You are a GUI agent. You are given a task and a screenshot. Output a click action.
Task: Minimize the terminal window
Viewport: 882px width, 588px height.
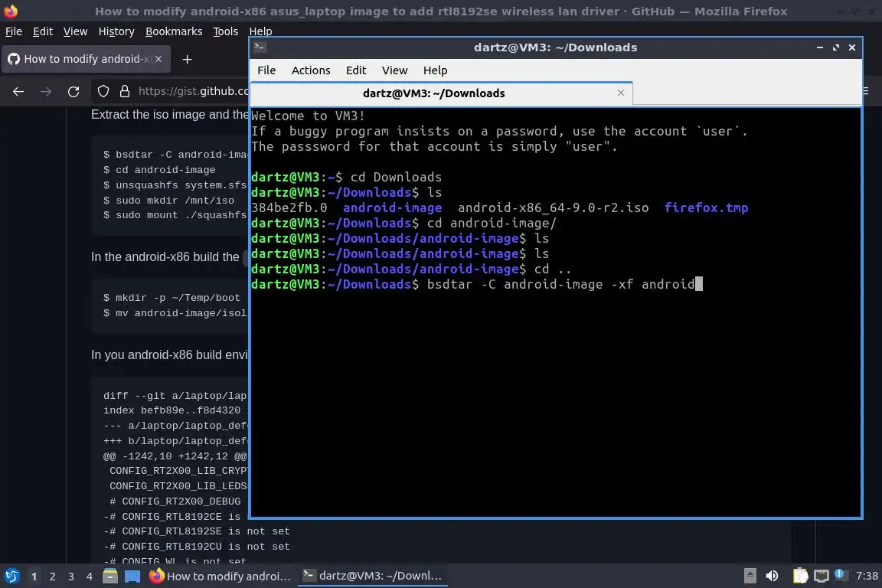tap(819, 47)
